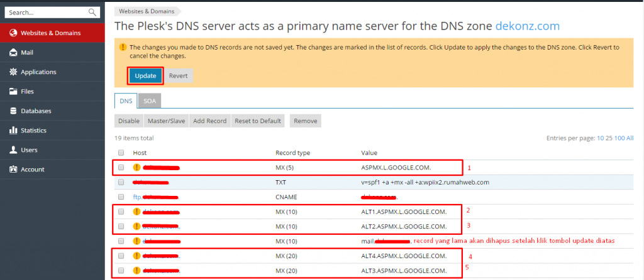Check the ALT4.ASPMX.L.GOOGLE.COM row
This screenshot has height=280, width=644.
coord(121,256)
